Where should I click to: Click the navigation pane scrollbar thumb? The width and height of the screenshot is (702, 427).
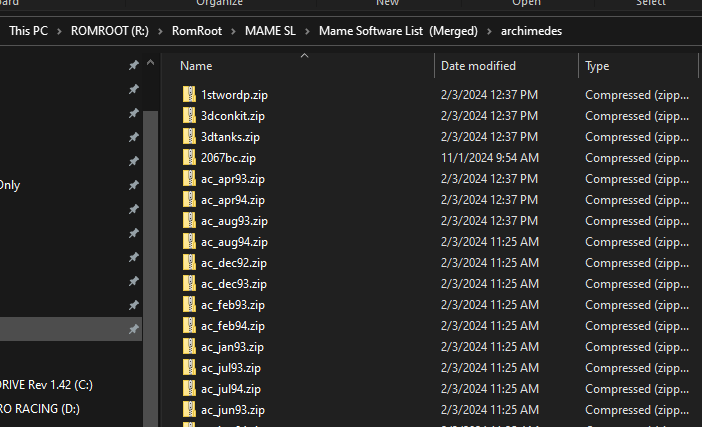coord(150,269)
